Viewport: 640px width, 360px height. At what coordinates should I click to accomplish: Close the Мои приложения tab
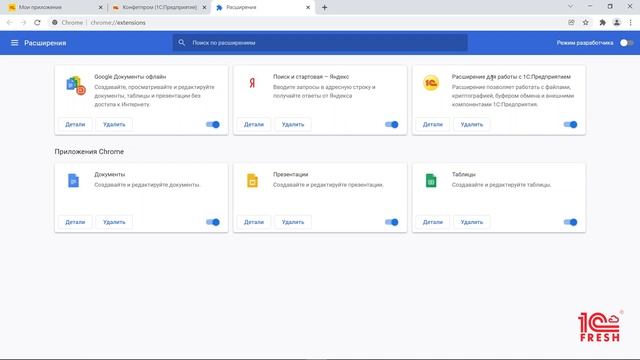tap(101, 7)
